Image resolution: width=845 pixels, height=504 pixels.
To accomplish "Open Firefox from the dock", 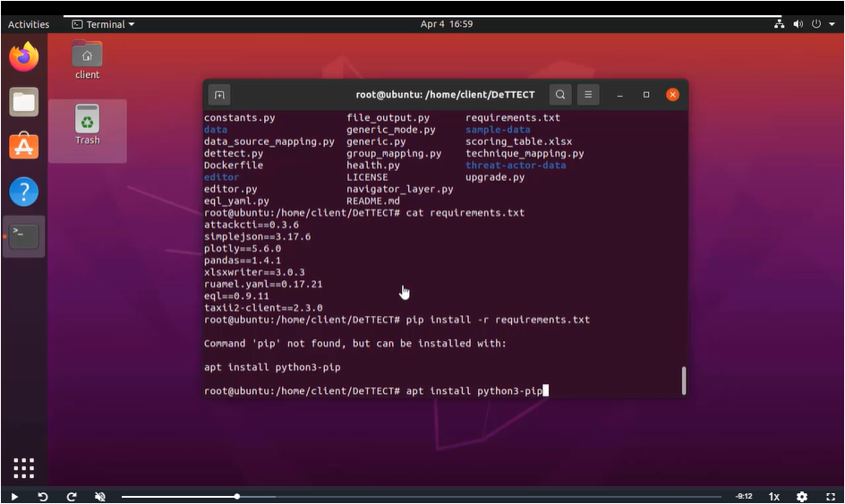I will 24,57.
